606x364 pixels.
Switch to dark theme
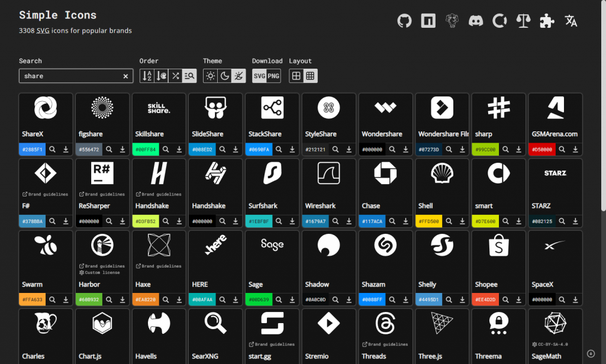point(224,76)
